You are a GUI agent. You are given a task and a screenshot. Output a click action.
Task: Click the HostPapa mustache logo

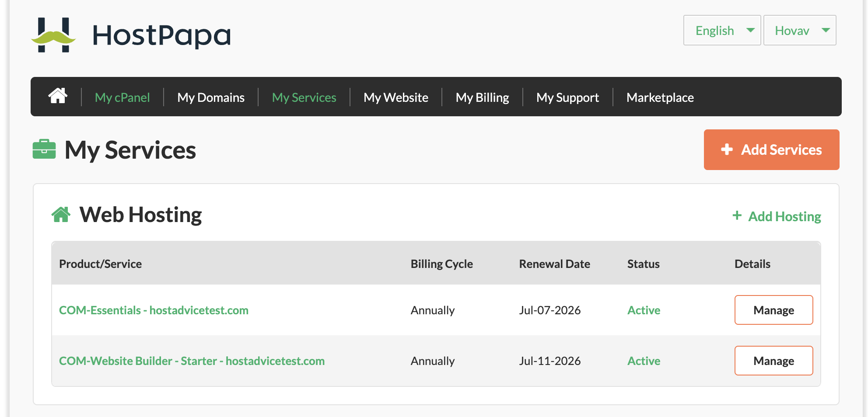[x=53, y=35]
